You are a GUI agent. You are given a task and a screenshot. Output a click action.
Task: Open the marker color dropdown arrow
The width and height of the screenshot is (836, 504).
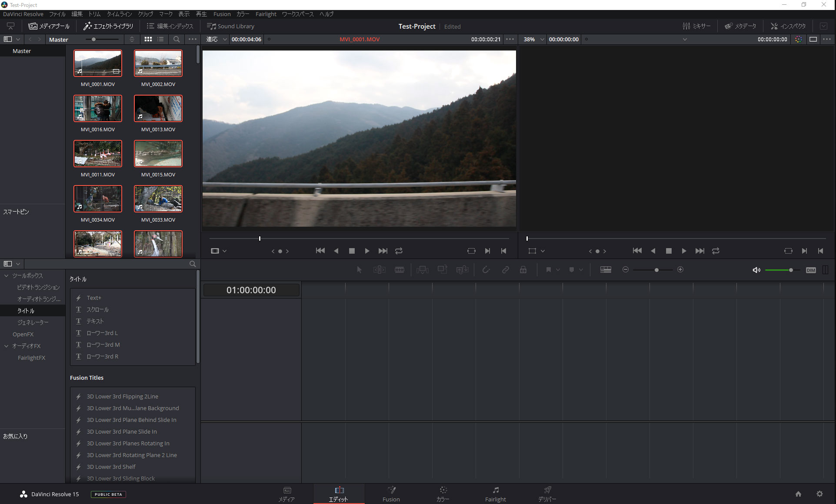(x=581, y=270)
